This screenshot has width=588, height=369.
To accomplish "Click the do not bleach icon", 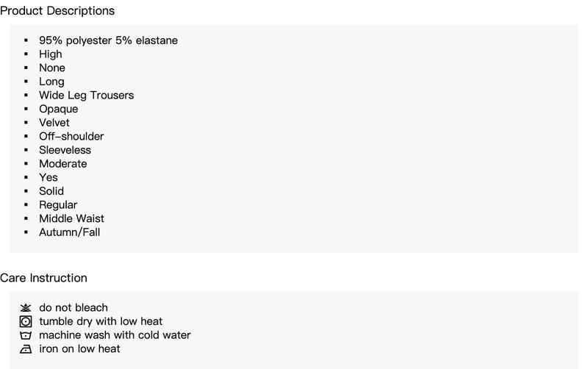I will click(26, 308).
